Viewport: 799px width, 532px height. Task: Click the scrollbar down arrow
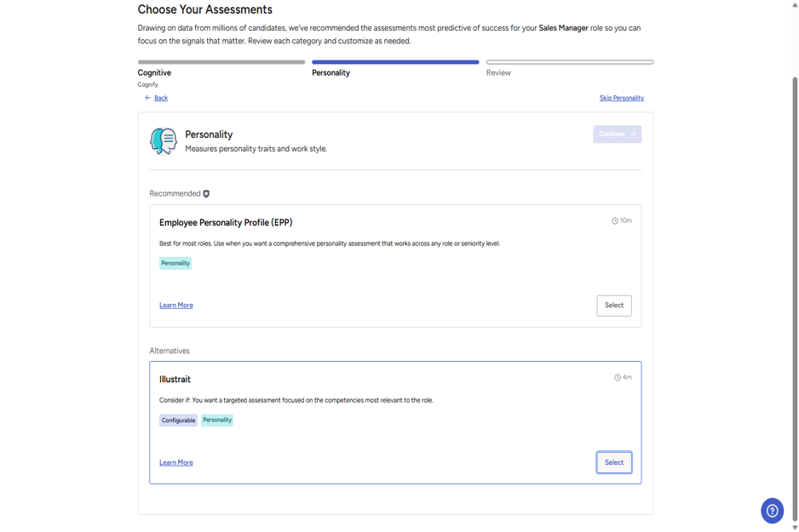pos(795,528)
